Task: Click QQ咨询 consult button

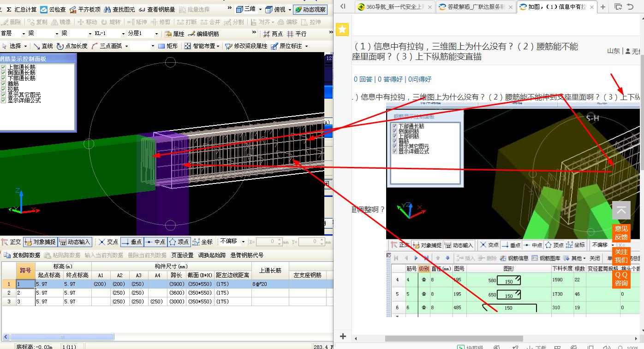Action: 621,279
